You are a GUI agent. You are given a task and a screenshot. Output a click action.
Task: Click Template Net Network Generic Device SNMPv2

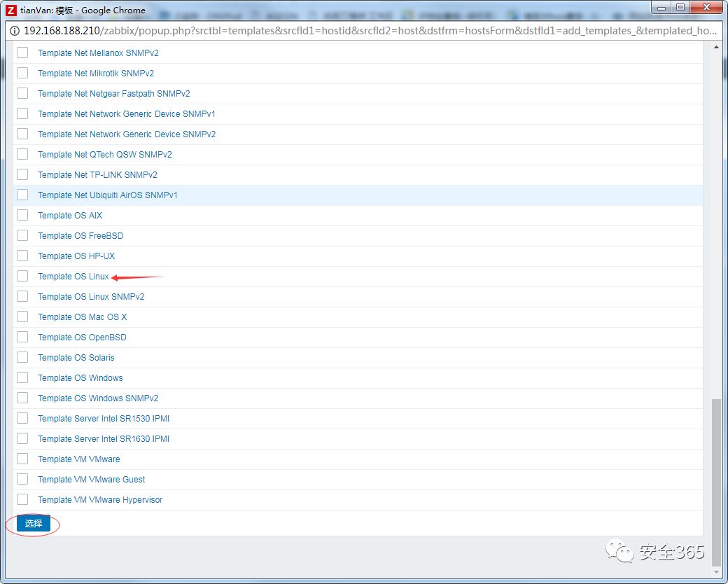point(126,134)
